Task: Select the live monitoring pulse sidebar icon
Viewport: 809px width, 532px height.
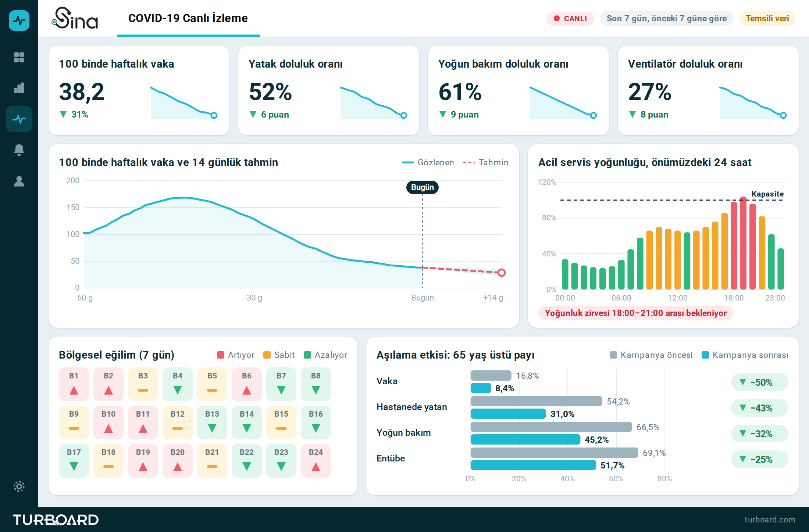Action: click(19, 119)
